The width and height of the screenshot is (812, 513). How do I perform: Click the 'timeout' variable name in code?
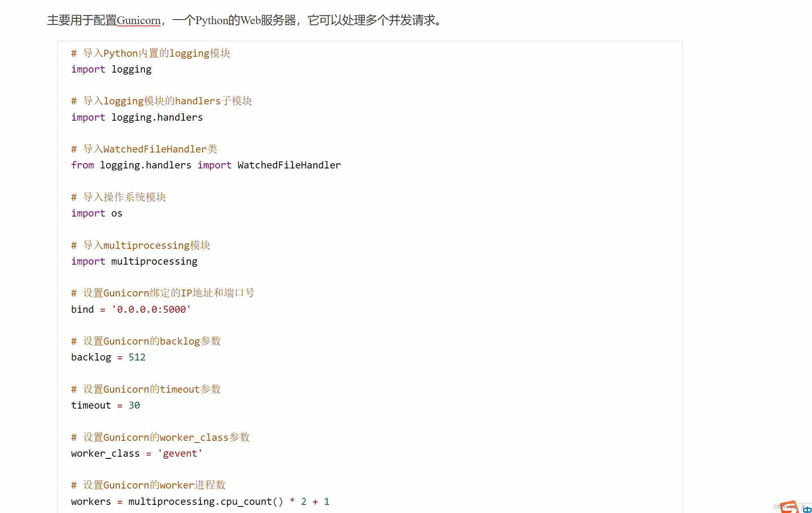[x=91, y=405]
